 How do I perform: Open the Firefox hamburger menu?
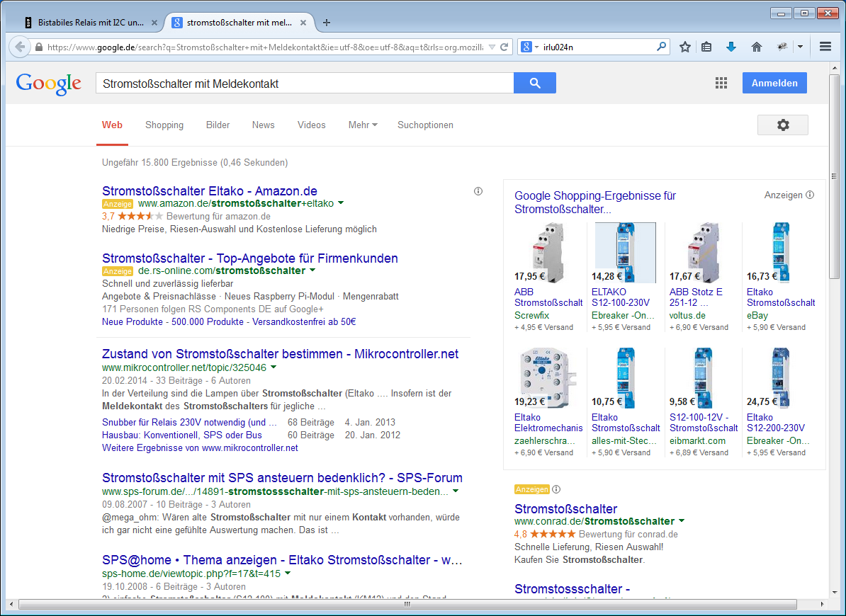tap(825, 47)
